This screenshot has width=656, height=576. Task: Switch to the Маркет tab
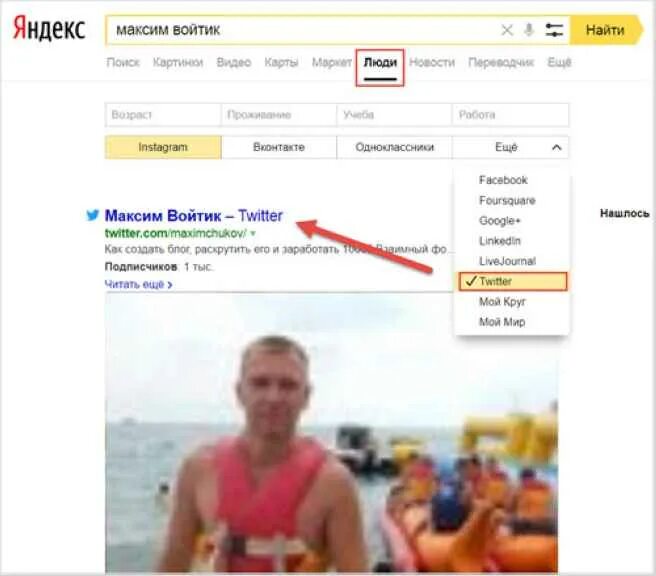point(331,63)
